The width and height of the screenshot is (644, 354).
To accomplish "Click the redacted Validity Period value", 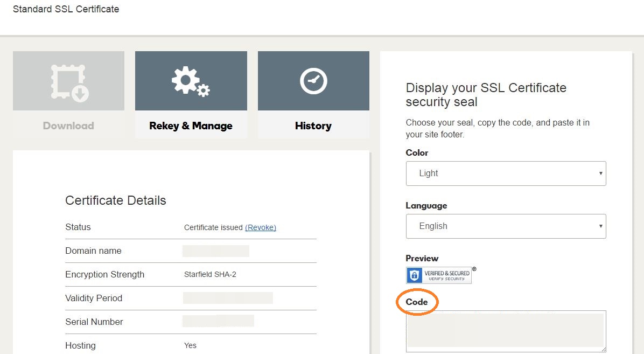I will click(228, 298).
